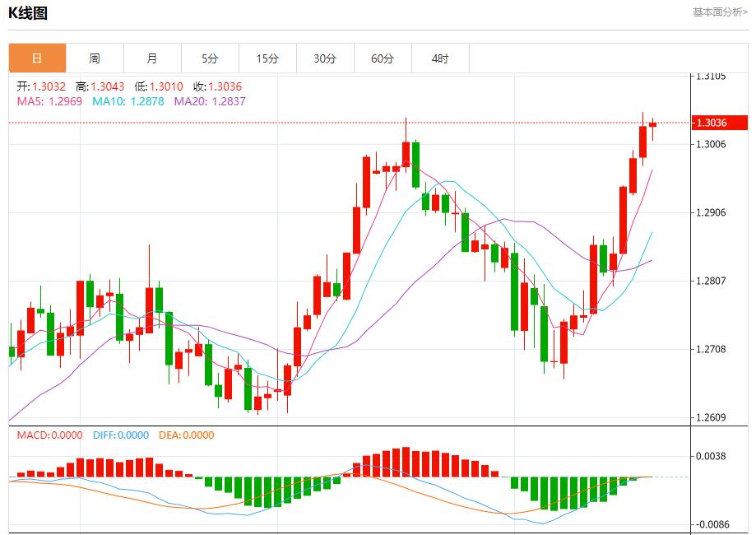The height and width of the screenshot is (535, 756).
Task: Switch to the 5分 interval tab
Action: pyautogui.click(x=210, y=58)
